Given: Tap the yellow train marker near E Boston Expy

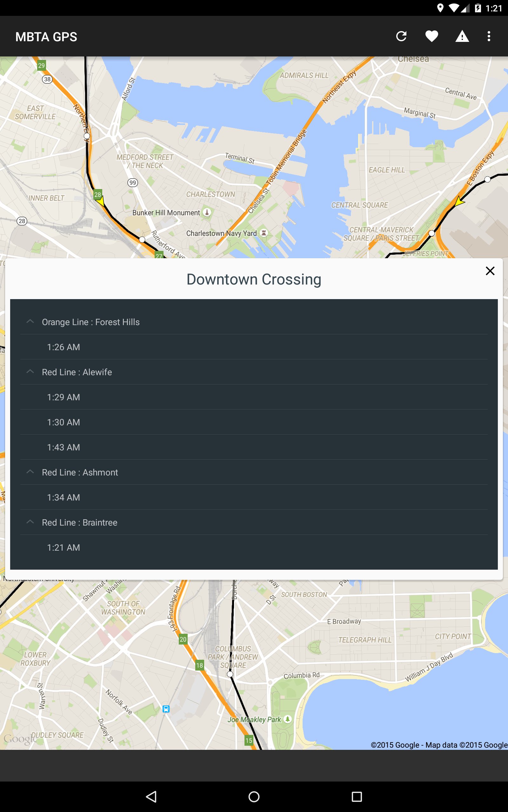Looking at the screenshot, I should tap(459, 201).
